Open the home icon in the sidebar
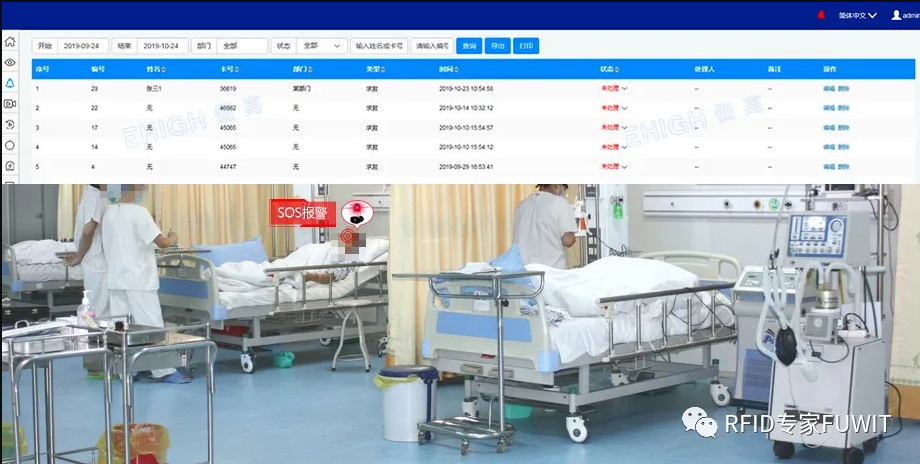The image size is (920, 464). 9,42
